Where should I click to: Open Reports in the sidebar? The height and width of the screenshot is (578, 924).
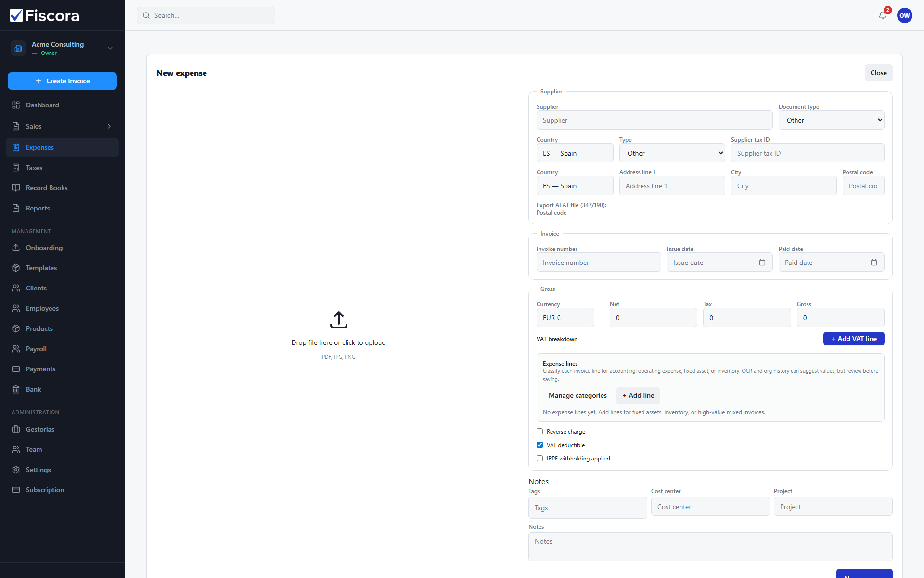[x=62, y=208]
